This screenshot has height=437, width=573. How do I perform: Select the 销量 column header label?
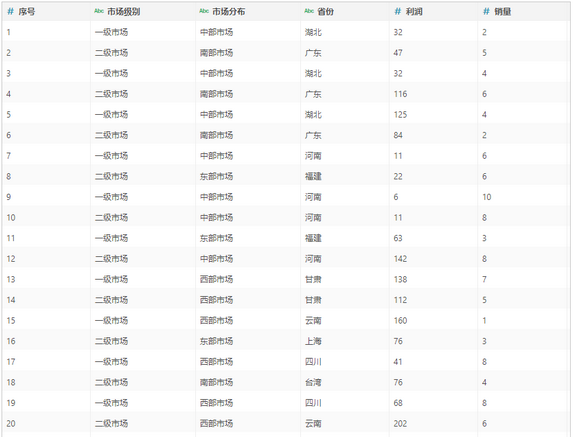pyautogui.click(x=502, y=12)
